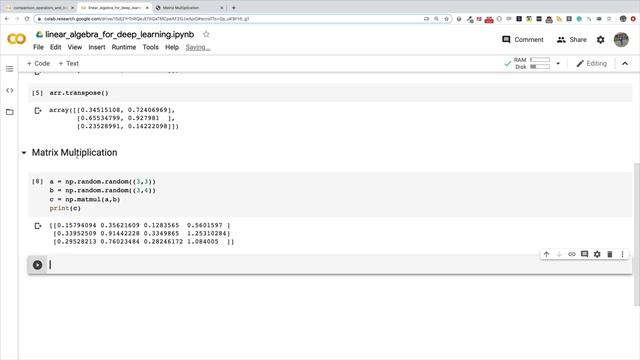The width and height of the screenshot is (640, 360).
Task: Run the empty code cell
Action: click(x=38, y=265)
